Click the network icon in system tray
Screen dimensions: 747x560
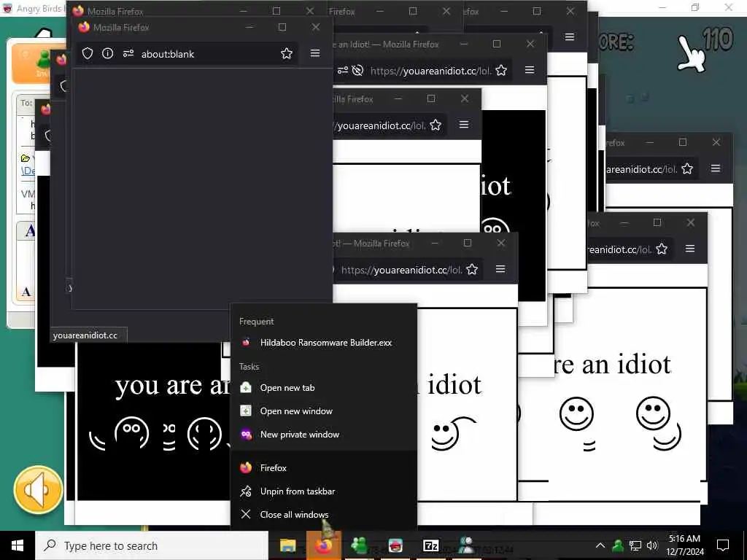635,545
